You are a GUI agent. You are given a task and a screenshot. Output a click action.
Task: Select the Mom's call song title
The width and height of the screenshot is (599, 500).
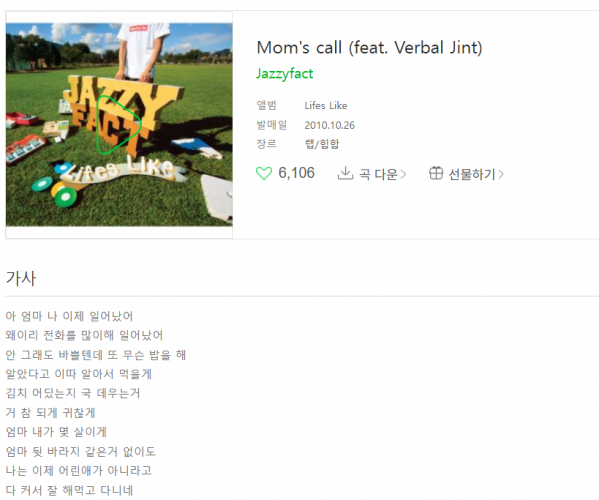click(x=369, y=48)
